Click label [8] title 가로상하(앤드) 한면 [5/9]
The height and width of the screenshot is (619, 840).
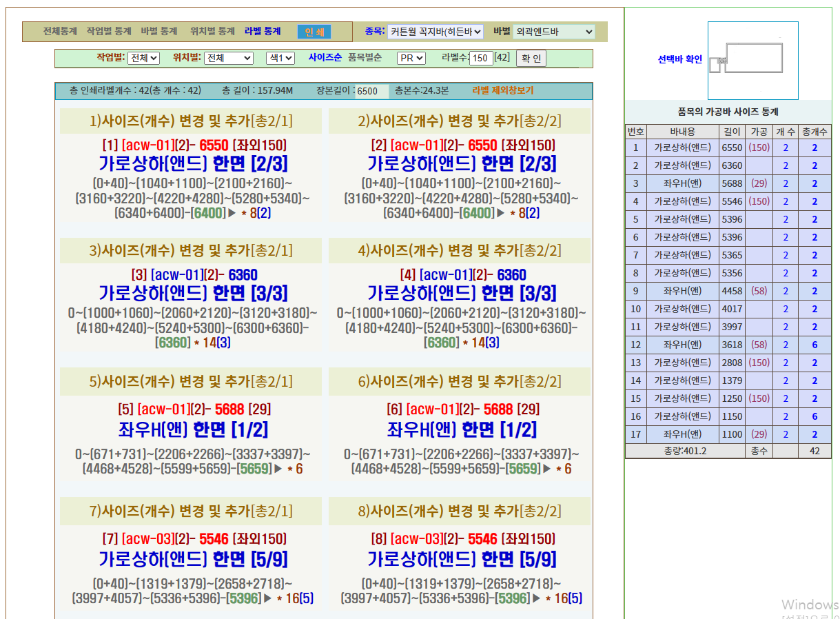point(462,559)
